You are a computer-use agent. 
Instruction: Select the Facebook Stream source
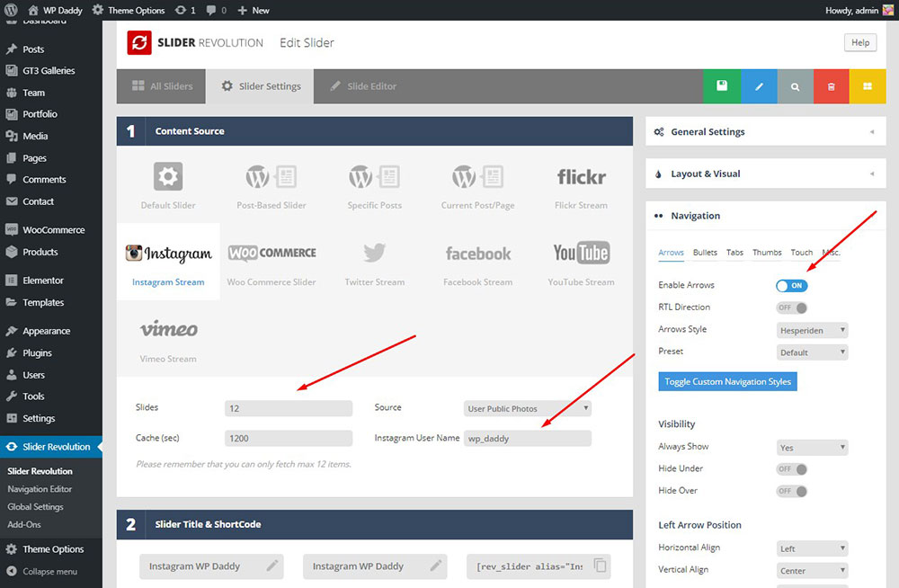point(477,261)
